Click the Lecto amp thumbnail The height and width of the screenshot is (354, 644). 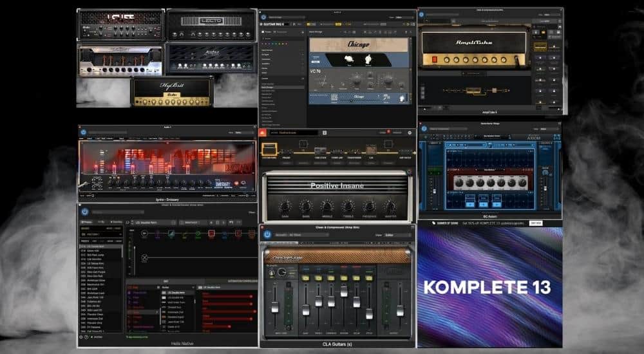tap(211, 25)
